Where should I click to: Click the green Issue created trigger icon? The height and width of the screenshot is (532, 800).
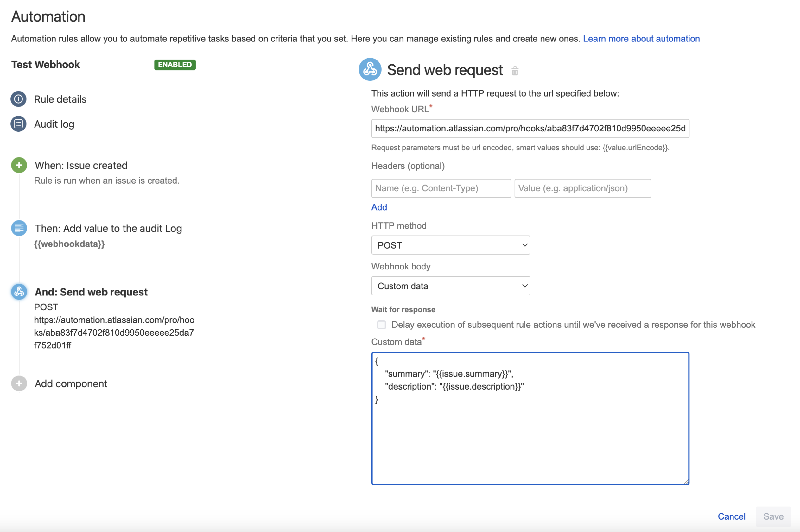(x=19, y=165)
